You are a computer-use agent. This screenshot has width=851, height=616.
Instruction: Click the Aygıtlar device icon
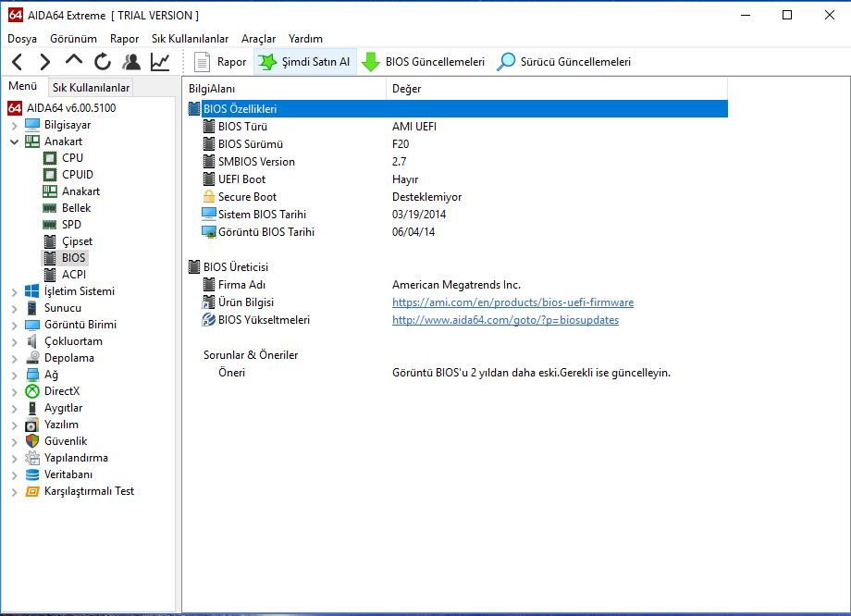click(x=32, y=408)
